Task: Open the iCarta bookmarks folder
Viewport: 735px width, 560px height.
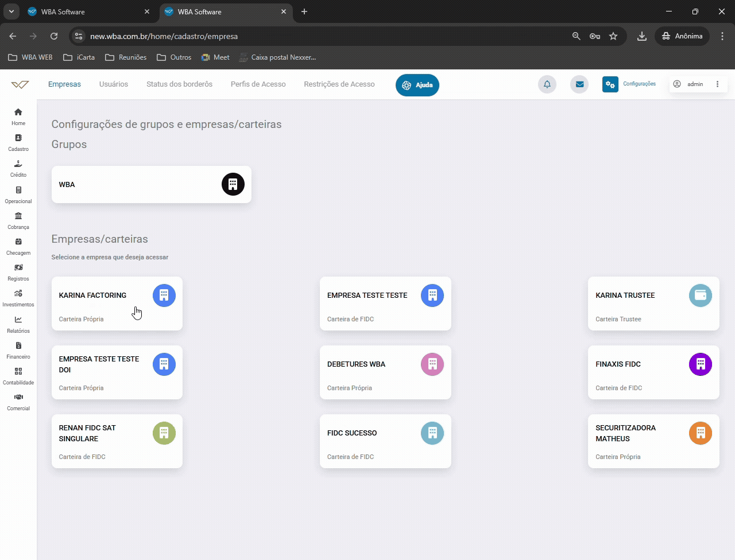Action: click(x=79, y=57)
